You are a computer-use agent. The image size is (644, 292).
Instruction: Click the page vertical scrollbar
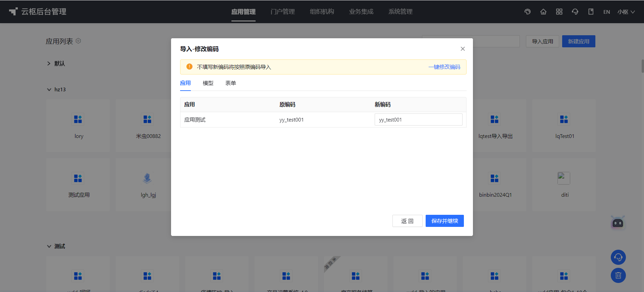coord(642,66)
